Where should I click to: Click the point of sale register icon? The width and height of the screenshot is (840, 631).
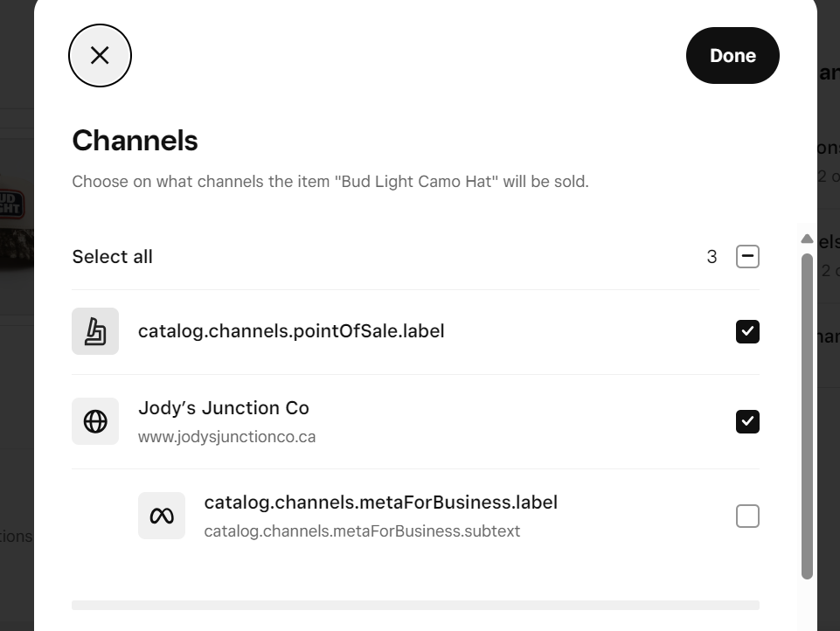[95, 332]
